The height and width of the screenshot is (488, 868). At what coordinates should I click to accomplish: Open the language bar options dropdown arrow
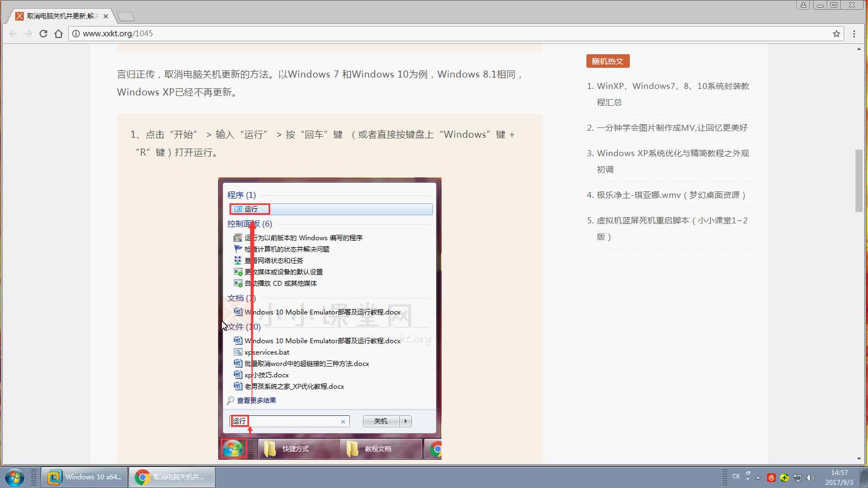click(748, 479)
